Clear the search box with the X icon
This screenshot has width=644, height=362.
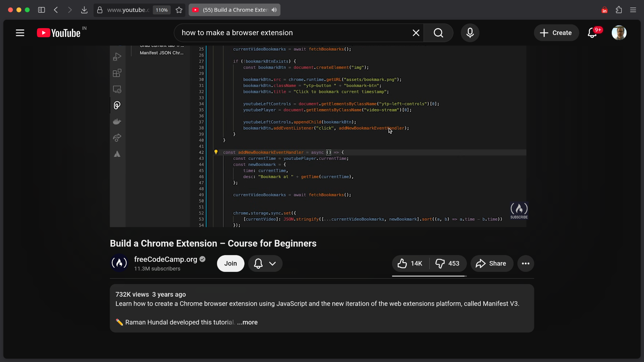(416, 33)
